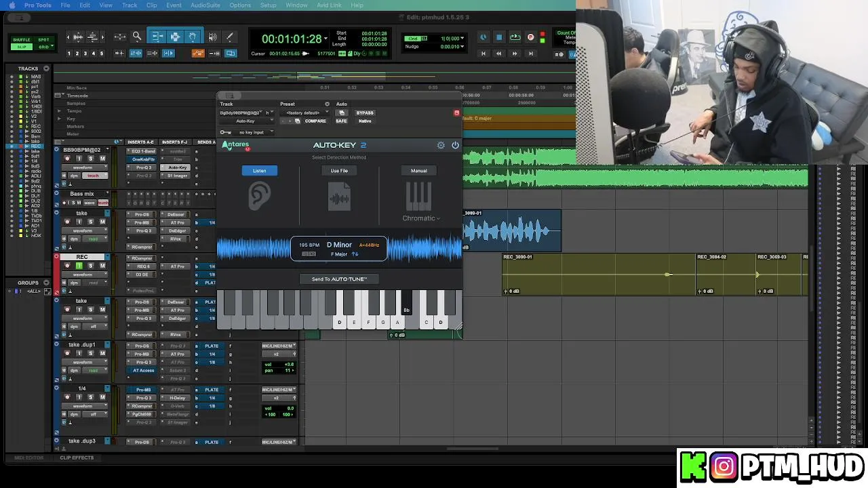
Task: Click the Use File button
Action: 339,171
